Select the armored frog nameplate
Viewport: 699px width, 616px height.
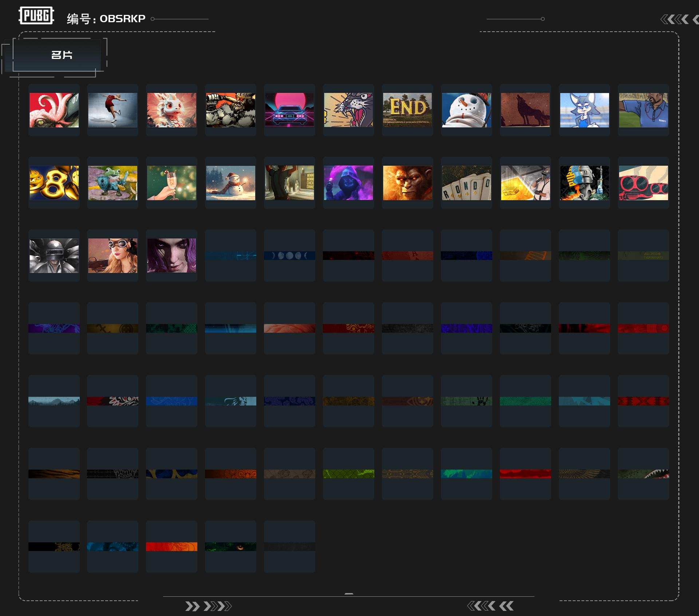click(112, 183)
